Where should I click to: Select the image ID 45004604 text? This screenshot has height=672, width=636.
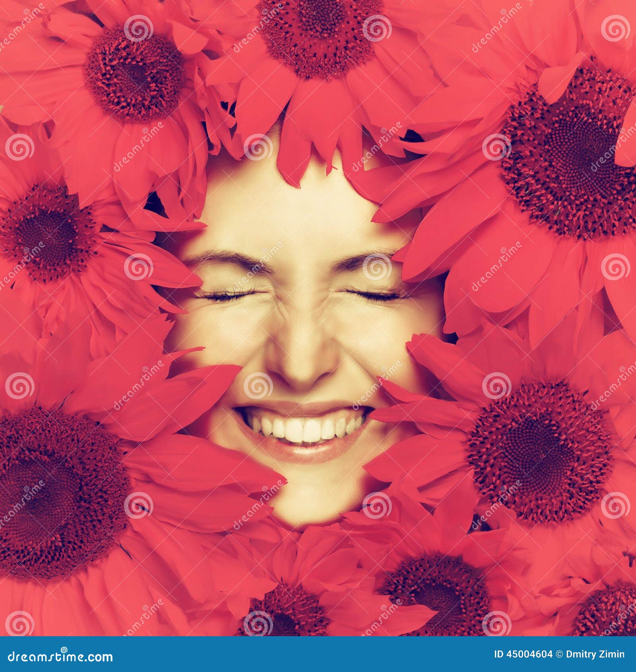coord(523,653)
